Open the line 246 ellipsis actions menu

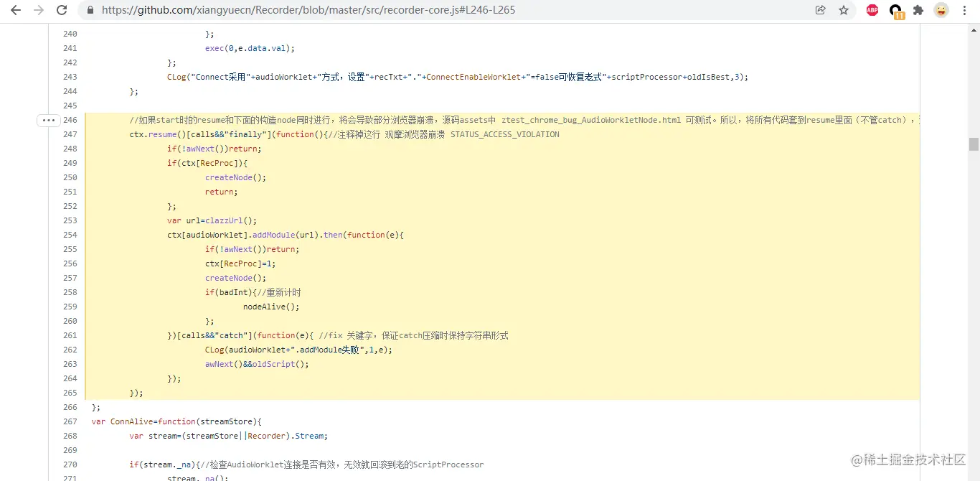[x=48, y=120]
